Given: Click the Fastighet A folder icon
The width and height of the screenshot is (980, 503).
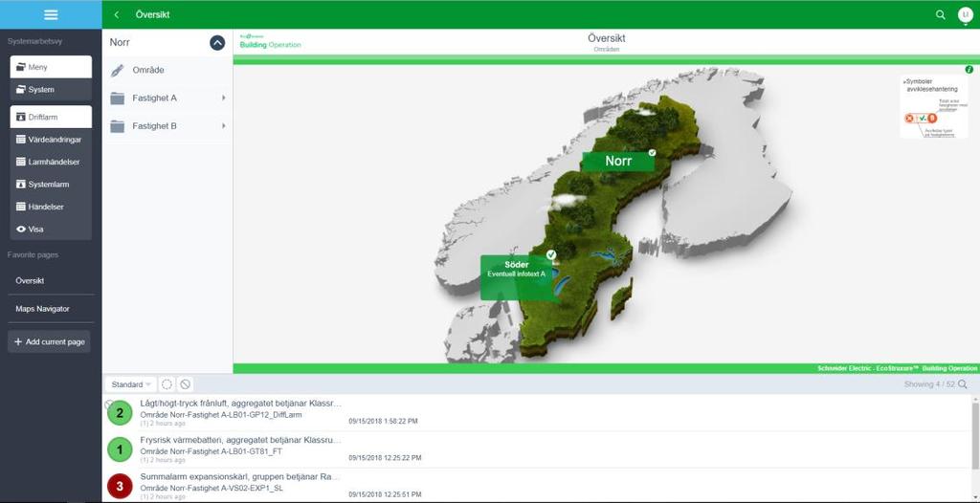Looking at the screenshot, I should (x=118, y=98).
